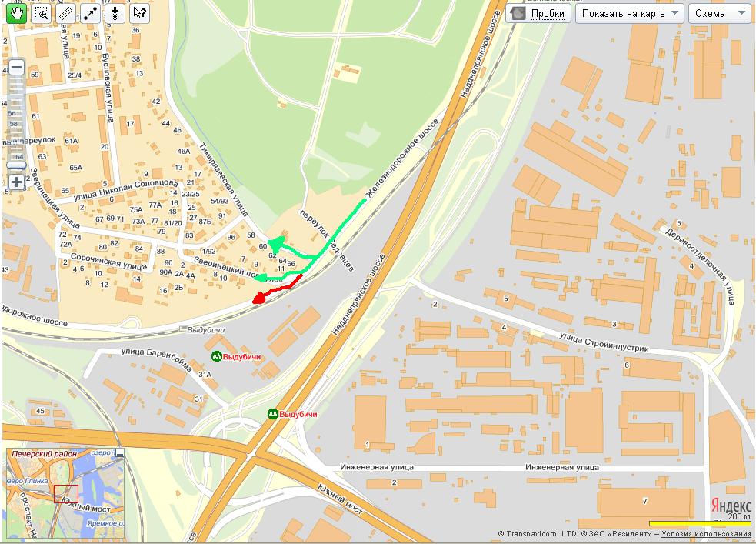Image resolution: width=756 pixels, height=544 pixels.
Task: Select the add placemark tool
Action: click(x=115, y=13)
